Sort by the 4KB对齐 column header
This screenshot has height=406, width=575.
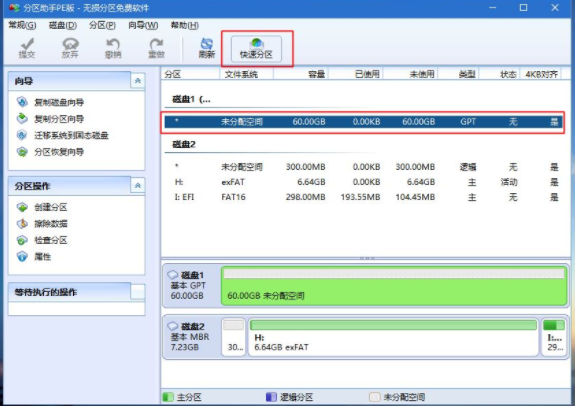[x=542, y=74]
